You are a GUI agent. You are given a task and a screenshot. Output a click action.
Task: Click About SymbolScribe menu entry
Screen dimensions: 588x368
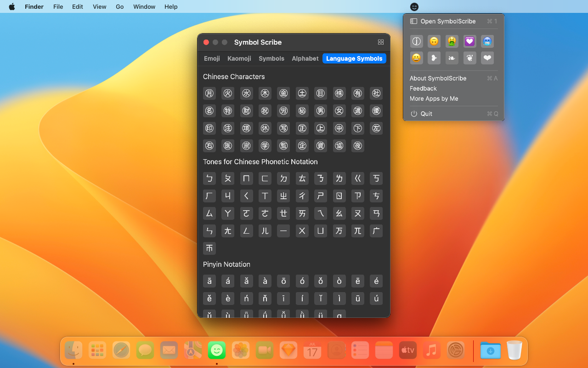point(454,78)
